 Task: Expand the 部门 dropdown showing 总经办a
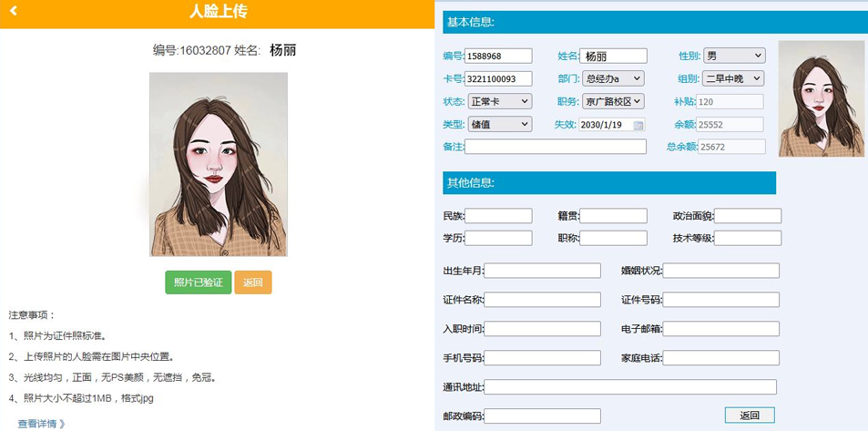[613, 78]
